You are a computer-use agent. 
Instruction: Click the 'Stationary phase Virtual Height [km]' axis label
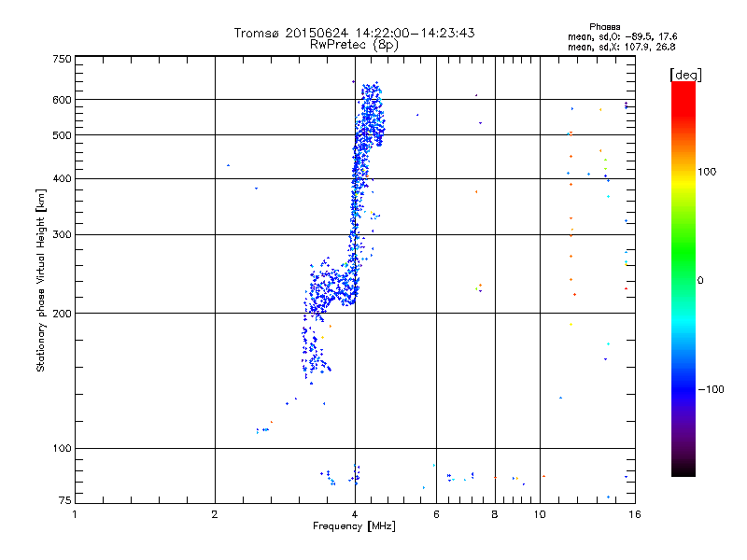pyautogui.click(x=40, y=280)
